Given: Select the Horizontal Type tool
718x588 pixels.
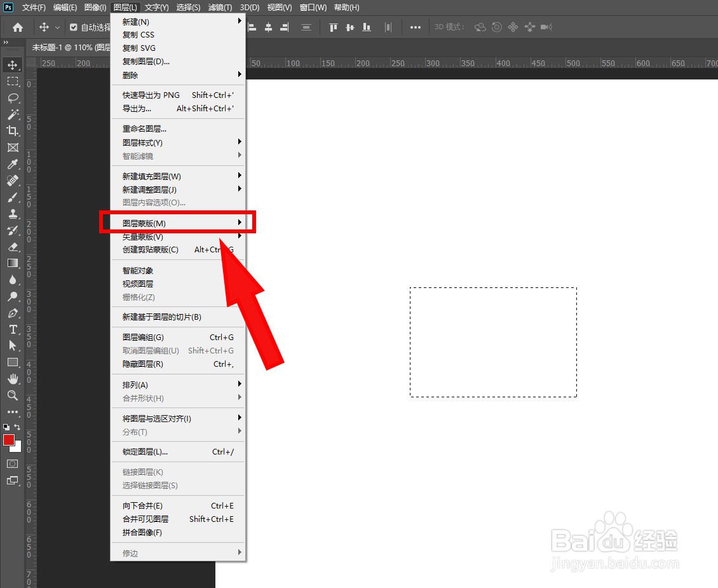Looking at the screenshot, I should click(x=12, y=329).
